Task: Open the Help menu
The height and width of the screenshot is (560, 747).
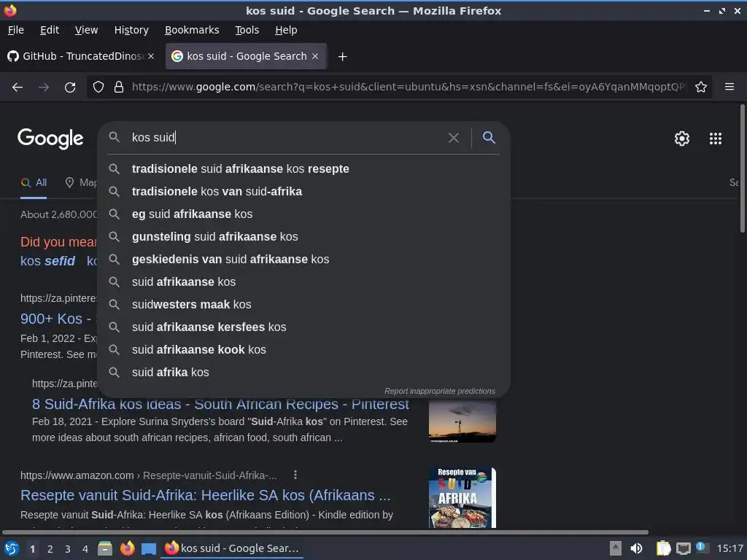Action: 286,30
